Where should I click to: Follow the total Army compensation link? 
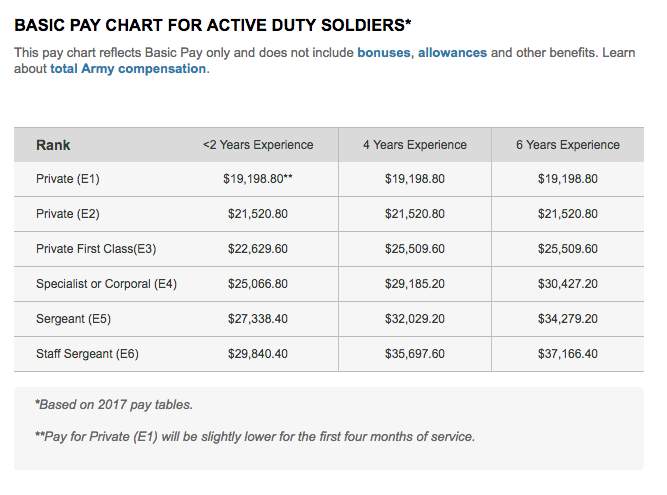[x=128, y=69]
